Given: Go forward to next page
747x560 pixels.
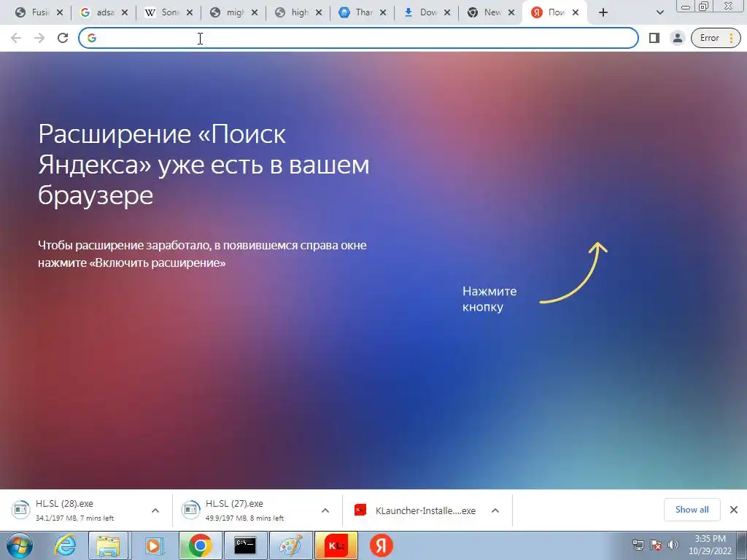Looking at the screenshot, I should coord(39,38).
